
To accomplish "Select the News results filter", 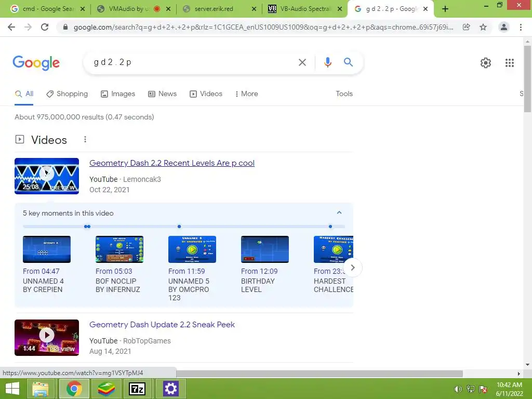I will (163, 94).
